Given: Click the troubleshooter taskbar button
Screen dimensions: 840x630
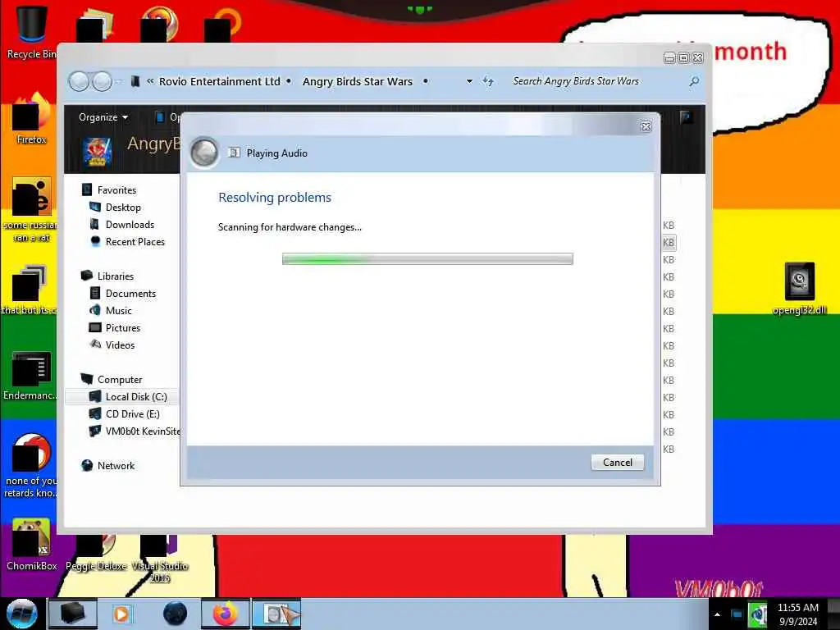Looking at the screenshot, I should click(276, 614).
